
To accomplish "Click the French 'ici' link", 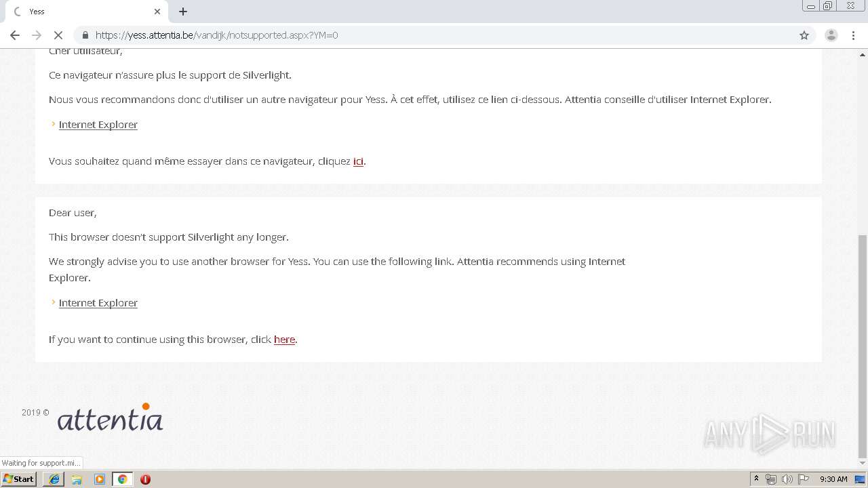I will pyautogui.click(x=358, y=161).
